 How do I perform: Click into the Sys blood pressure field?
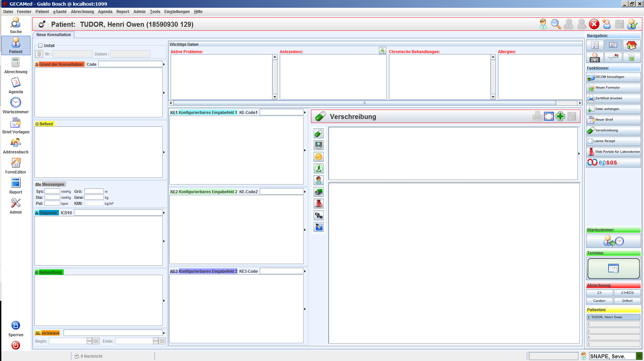click(53, 192)
